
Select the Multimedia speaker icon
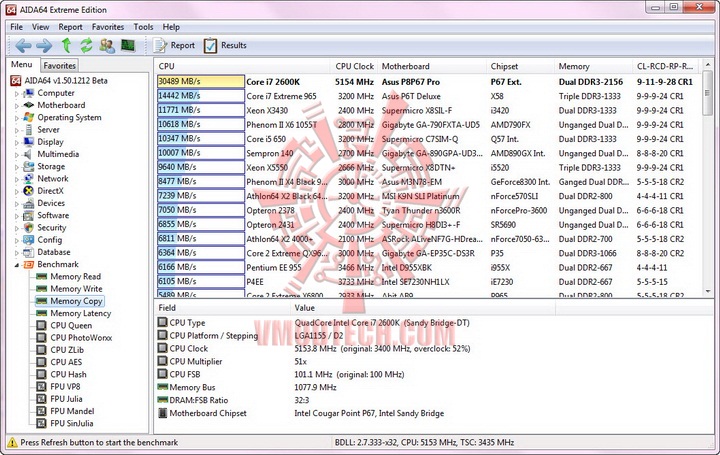29,154
